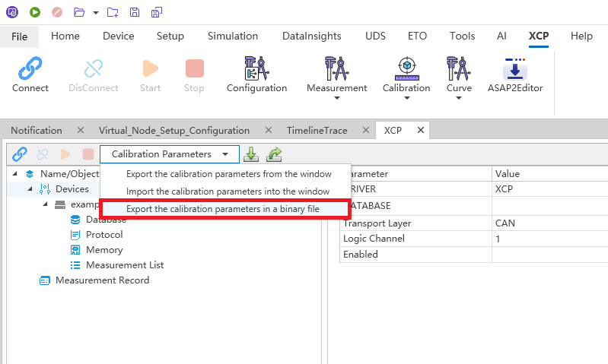Click the Start ribbon button
Viewport: 608px width, 364px height.
150,75
